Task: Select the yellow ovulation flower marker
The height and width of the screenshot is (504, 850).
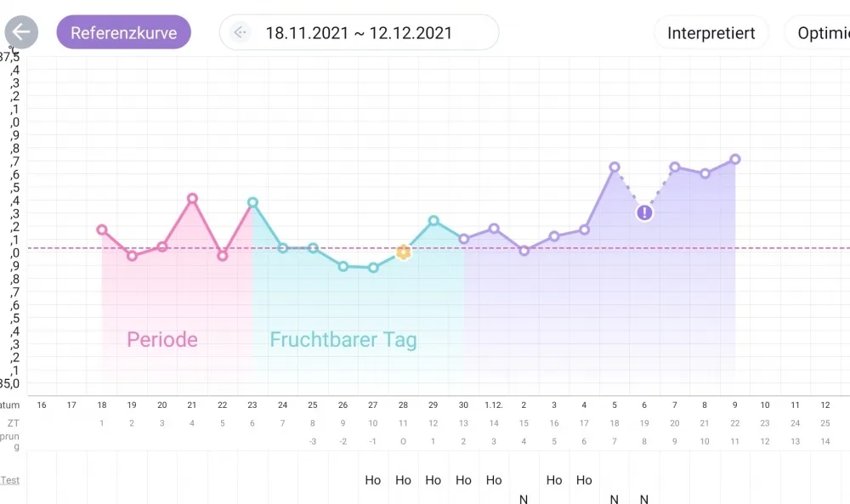Action: pyautogui.click(x=403, y=252)
